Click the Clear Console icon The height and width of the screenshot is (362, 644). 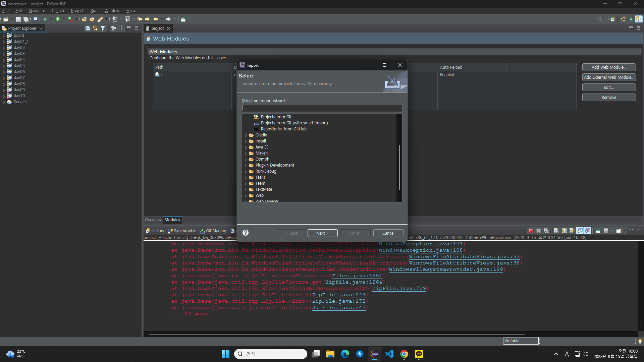click(556, 231)
